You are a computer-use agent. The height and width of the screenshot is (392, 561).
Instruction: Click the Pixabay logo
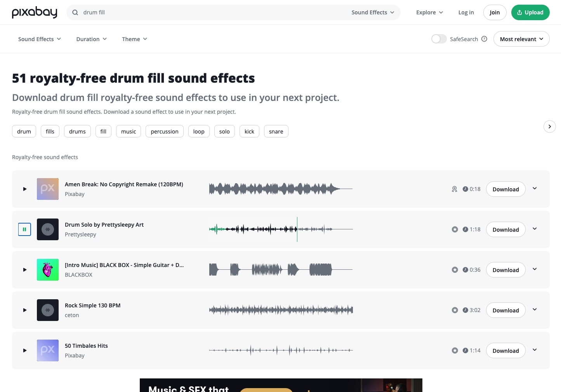[x=34, y=12]
